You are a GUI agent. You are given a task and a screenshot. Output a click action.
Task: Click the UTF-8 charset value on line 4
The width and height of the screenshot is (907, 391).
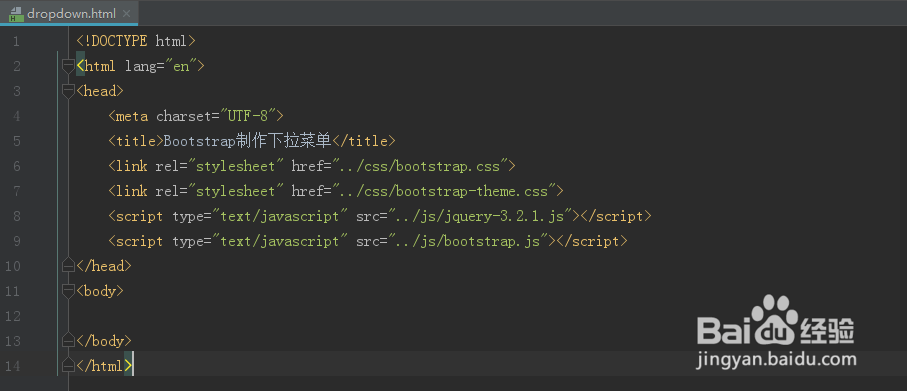tap(248, 116)
